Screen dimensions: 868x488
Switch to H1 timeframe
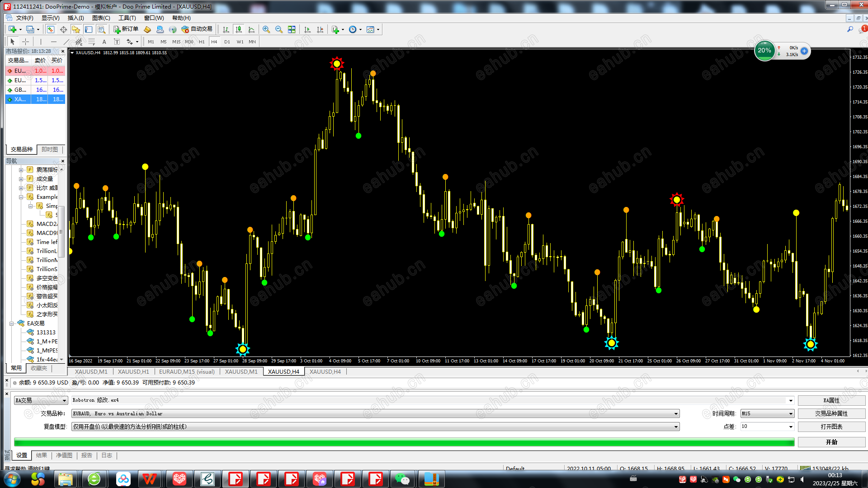[202, 42]
